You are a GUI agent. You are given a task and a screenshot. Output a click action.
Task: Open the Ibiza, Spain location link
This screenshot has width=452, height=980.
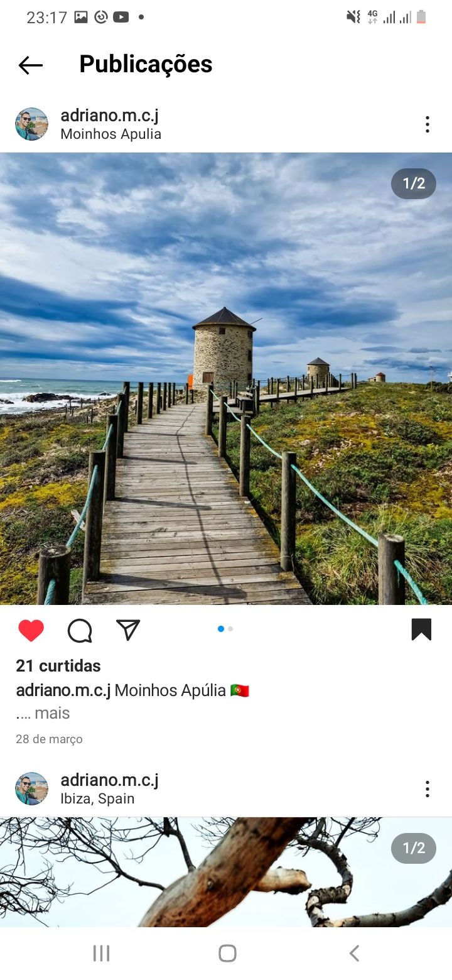(97, 798)
